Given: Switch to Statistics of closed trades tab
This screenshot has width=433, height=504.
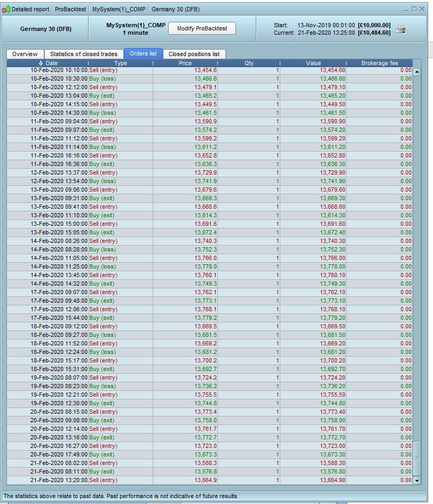Looking at the screenshot, I should click(x=84, y=54).
